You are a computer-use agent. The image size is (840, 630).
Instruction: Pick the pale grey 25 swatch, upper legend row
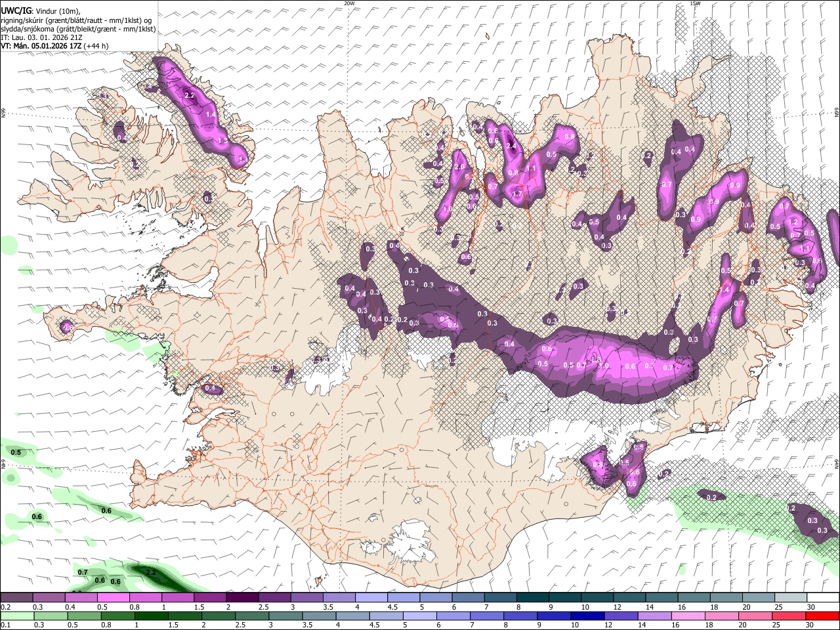pos(791,597)
